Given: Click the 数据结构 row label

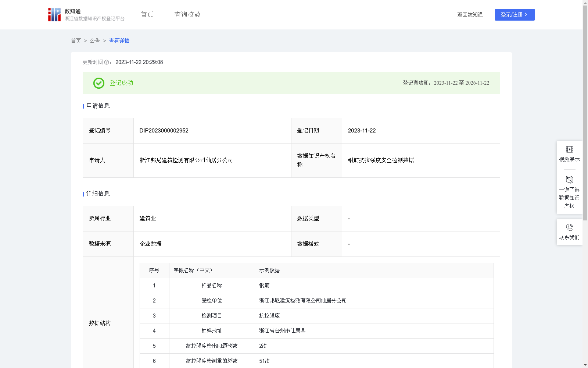Looking at the screenshot, I should point(100,323).
